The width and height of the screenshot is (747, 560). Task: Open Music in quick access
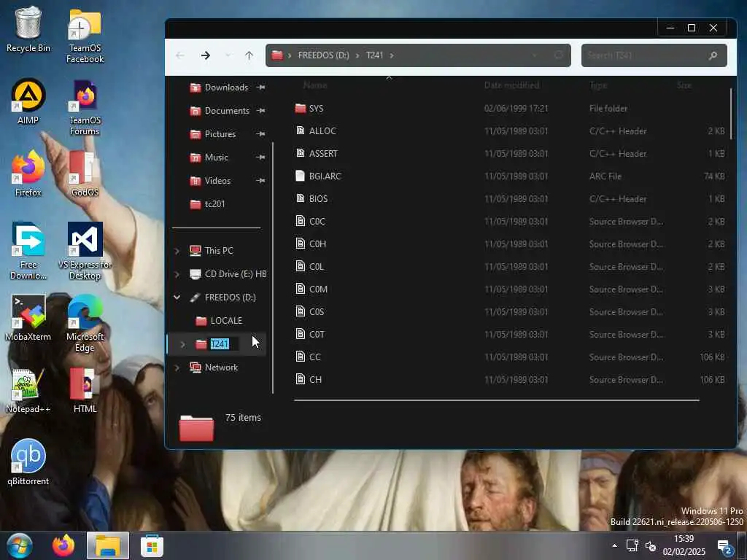[x=216, y=157]
